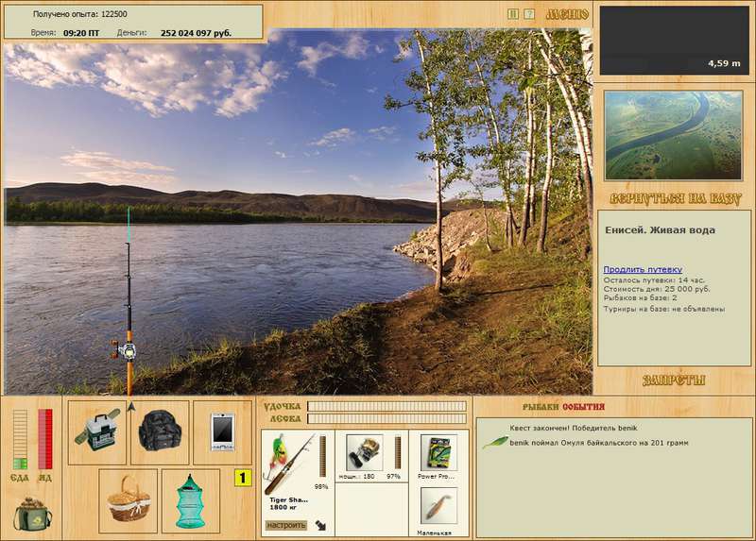Screen dimensions: 756x541
Task: Click ВЕРНУТЬСЯ НА БАЗУ
Action: 675,199
